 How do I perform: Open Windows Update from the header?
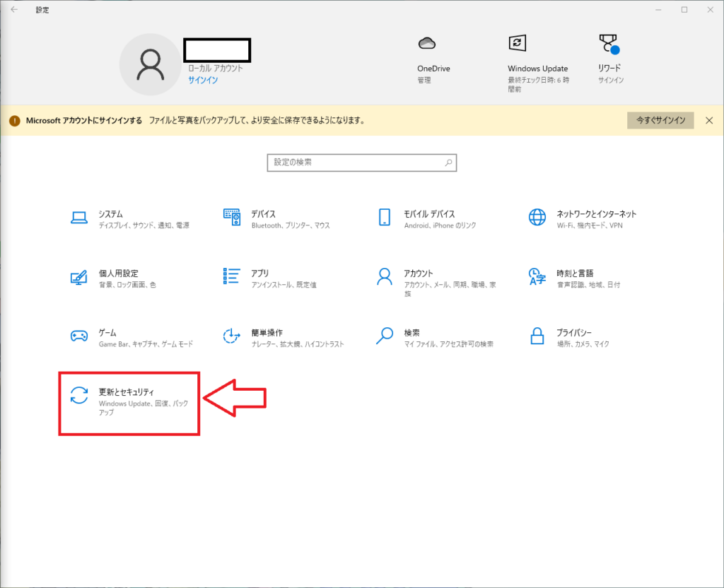518,44
